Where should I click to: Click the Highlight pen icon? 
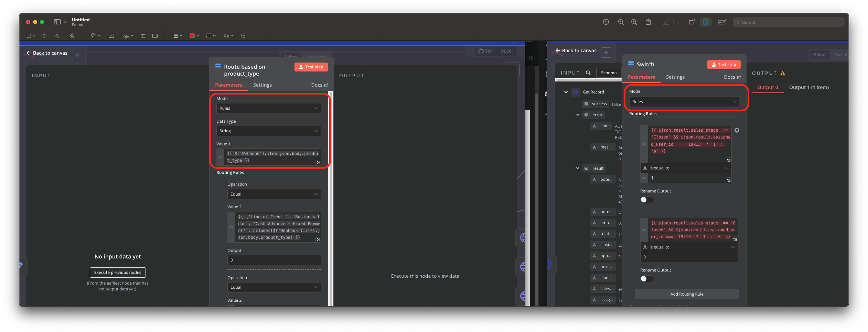point(666,22)
